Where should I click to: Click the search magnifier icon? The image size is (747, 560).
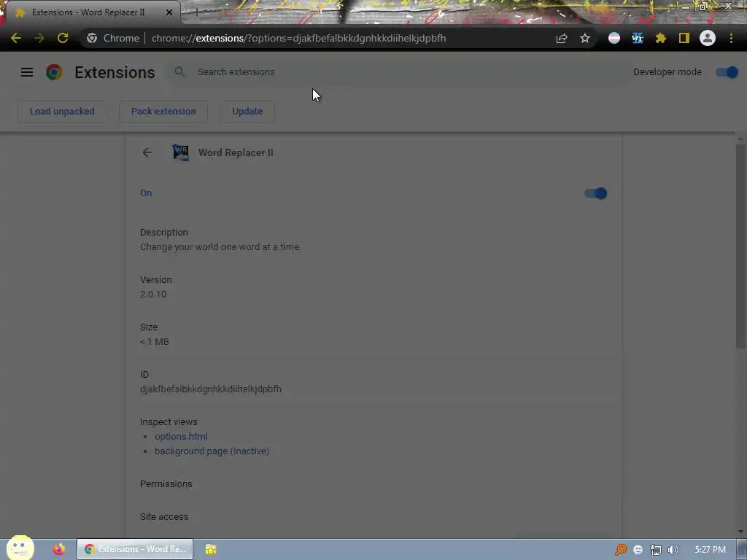pyautogui.click(x=179, y=72)
